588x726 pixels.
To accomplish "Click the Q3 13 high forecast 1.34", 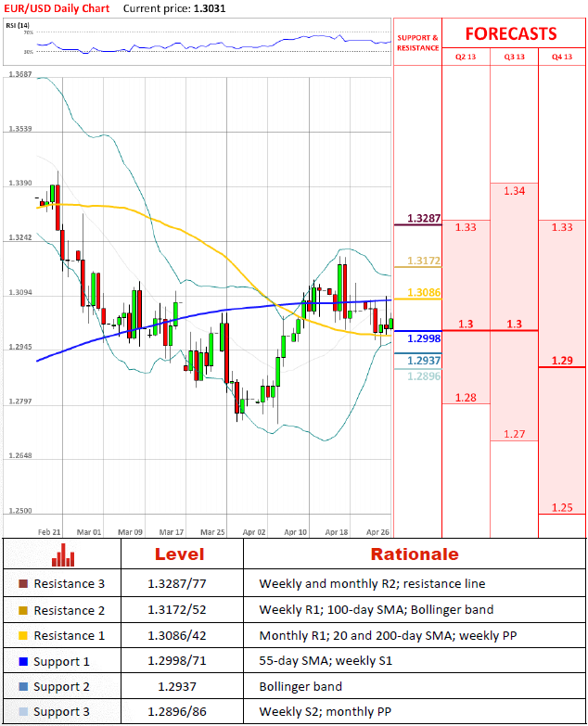I will [515, 191].
